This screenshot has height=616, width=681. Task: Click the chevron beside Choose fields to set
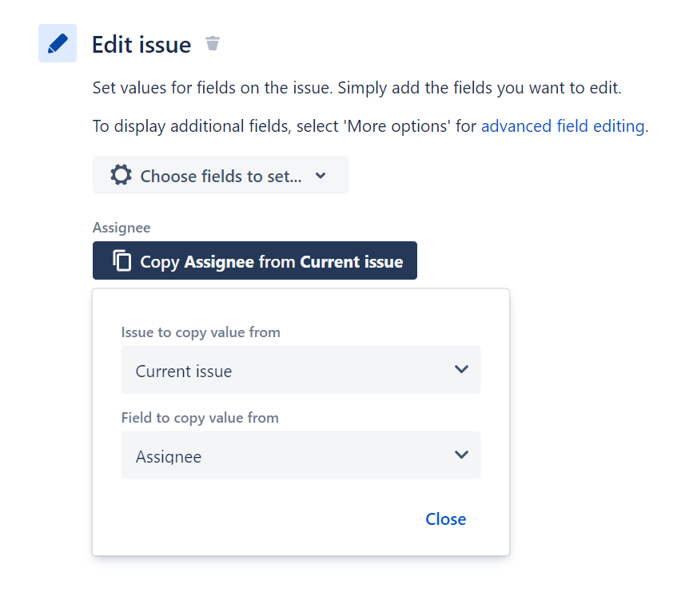tap(321, 174)
